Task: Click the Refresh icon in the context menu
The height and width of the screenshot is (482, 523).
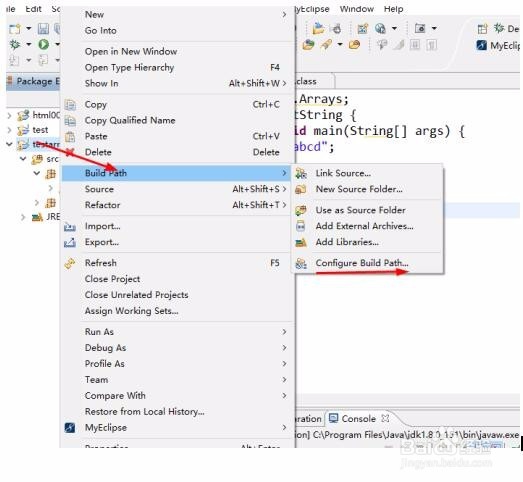Action: (70, 264)
